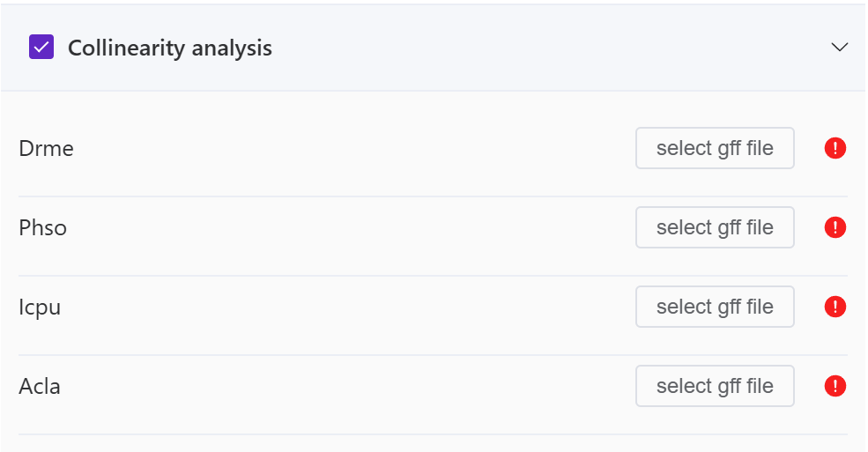Pick a gff file for Acla
This screenshot has height=452, width=868.
click(715, 386)
